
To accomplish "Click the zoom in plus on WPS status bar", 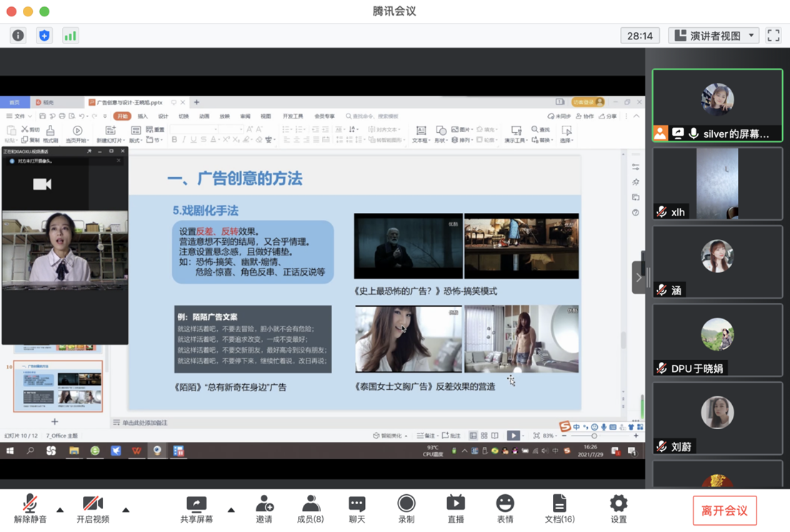I will [636, 436].
